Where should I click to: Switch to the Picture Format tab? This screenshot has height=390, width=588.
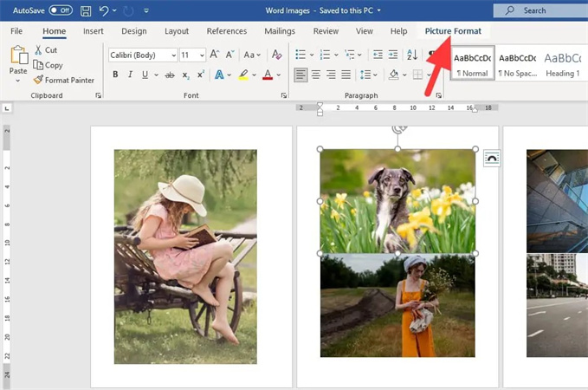pos(453,31)
